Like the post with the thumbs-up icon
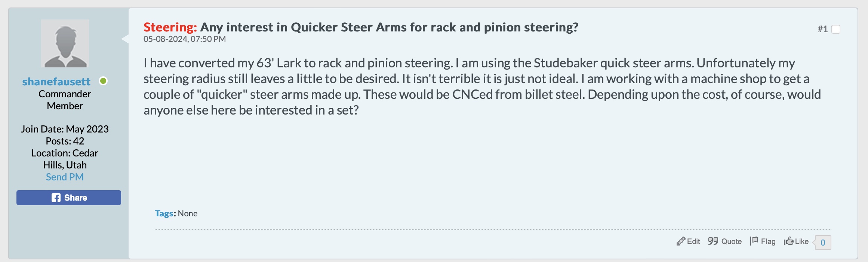Image resolution: width=868 pixels, height=262 pixels. [x=788, y=241]
